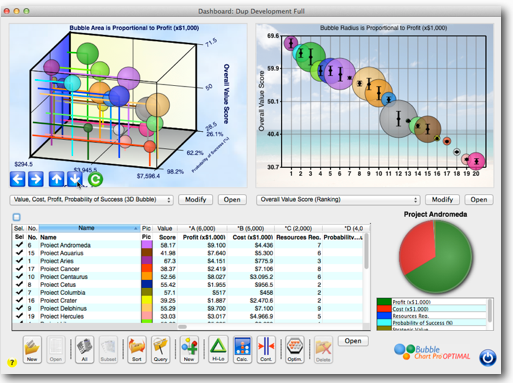The image size is (513, 383).
Task: Rotate 3D chart left with arrow icon
Action: click(x=17, y=179)
